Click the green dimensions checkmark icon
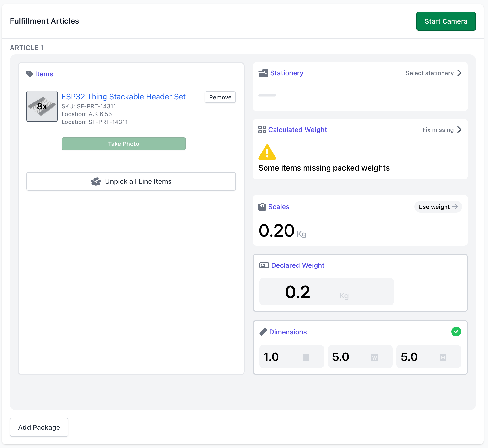 tap(456, 332)
